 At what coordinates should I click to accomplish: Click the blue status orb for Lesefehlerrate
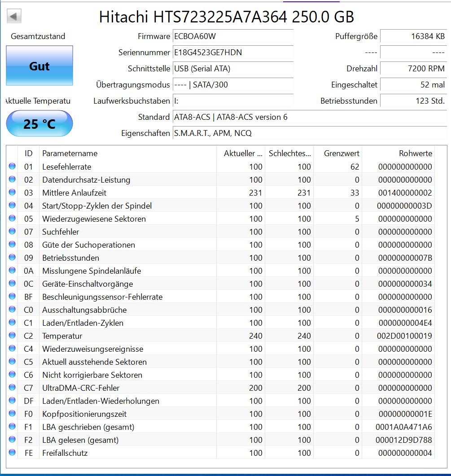[12, 166]
